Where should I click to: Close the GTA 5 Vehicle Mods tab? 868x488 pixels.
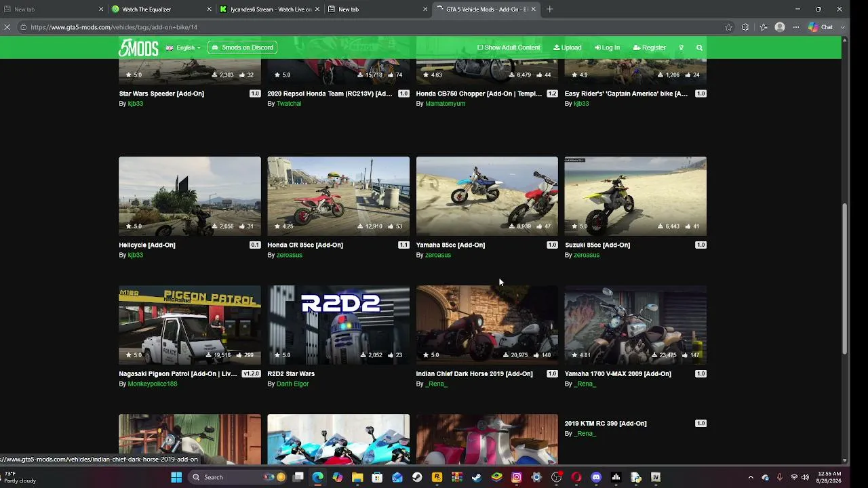(533, 9)
